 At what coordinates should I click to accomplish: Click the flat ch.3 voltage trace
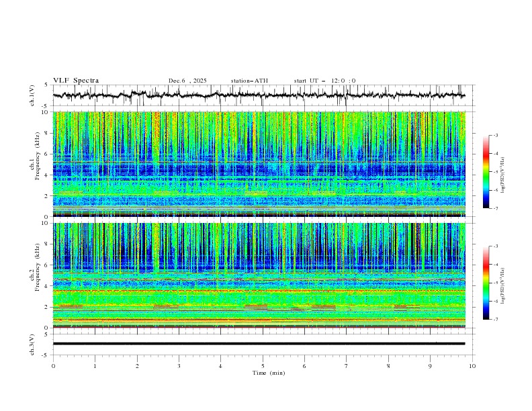259,344
